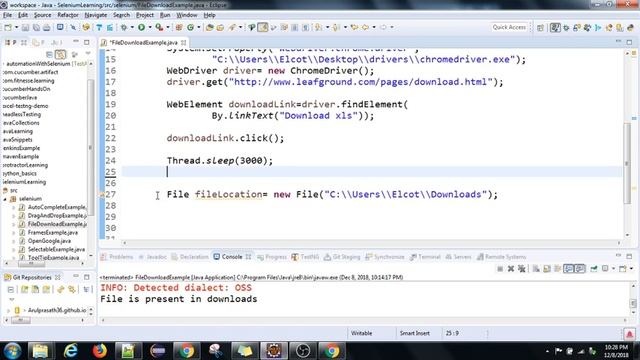Click the editor vertical scrollbar
The width and height of the screenshot is (640, 360).
(628, 163)
